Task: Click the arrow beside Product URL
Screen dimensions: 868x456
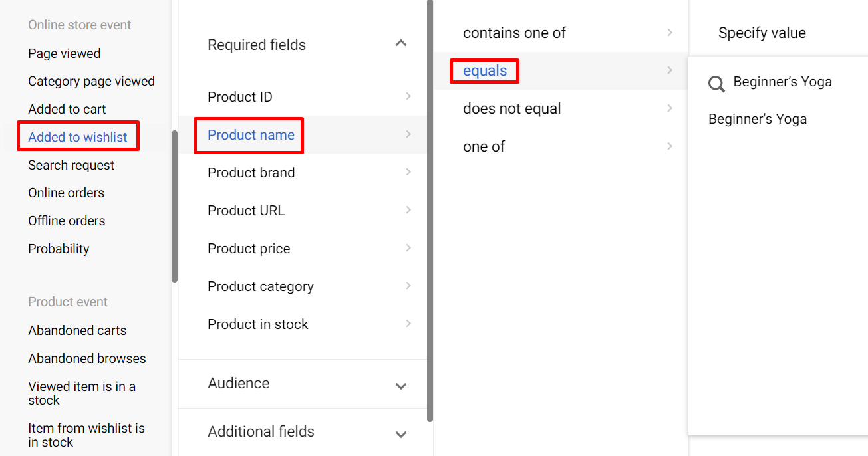Action: 408,210
